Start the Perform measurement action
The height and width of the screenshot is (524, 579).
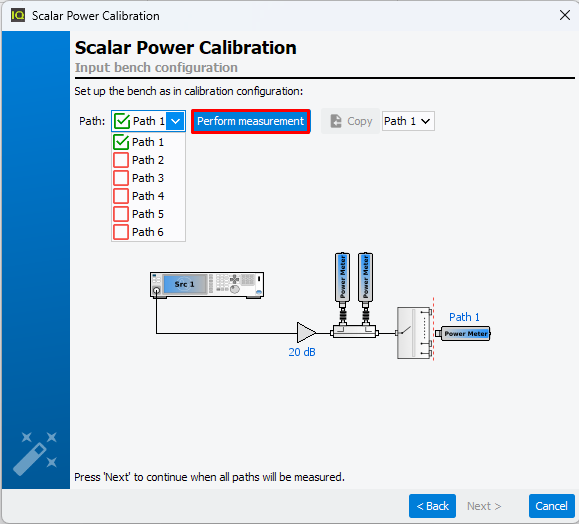coord(251,121)
